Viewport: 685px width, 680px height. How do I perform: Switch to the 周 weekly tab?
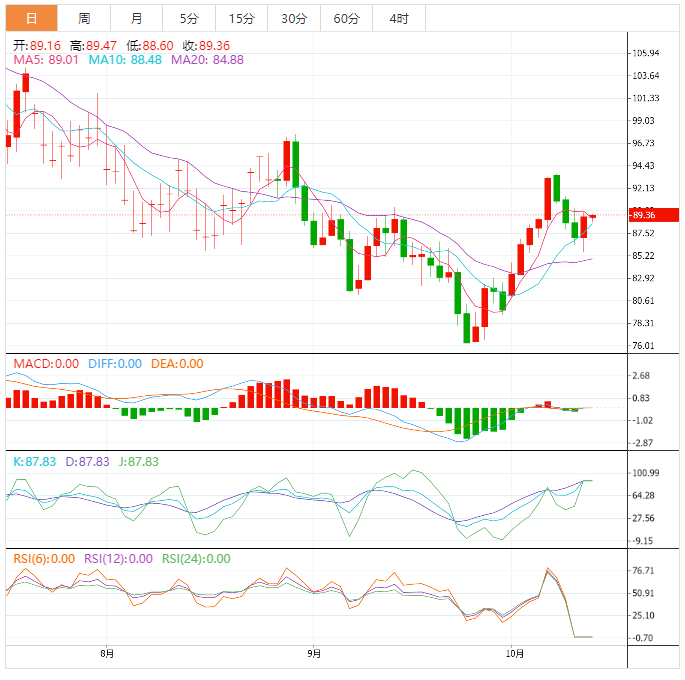(x=84, y=18)
